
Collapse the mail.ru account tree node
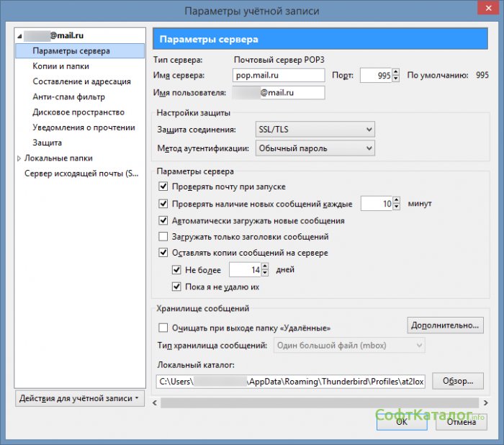click(19, 35)
